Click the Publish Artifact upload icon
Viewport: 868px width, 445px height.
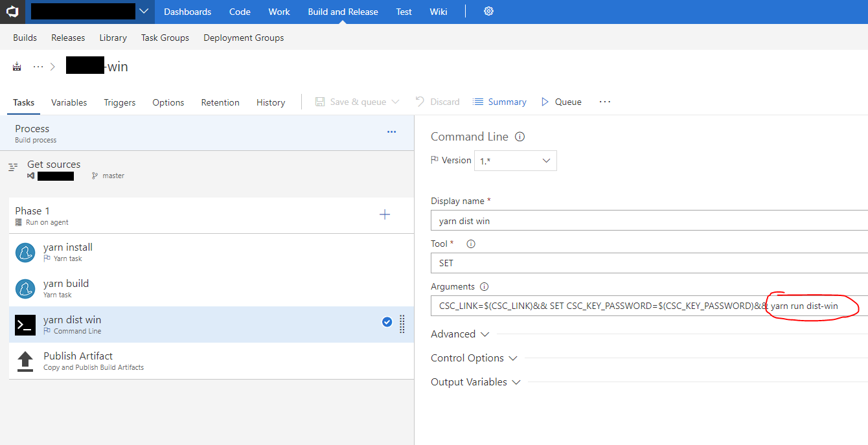(x=25, y=361)
